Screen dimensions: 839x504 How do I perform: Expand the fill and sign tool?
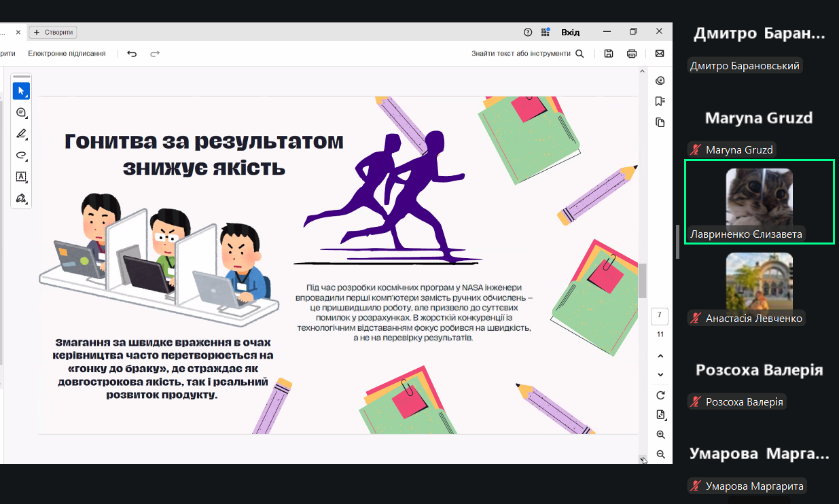point(21,198)
